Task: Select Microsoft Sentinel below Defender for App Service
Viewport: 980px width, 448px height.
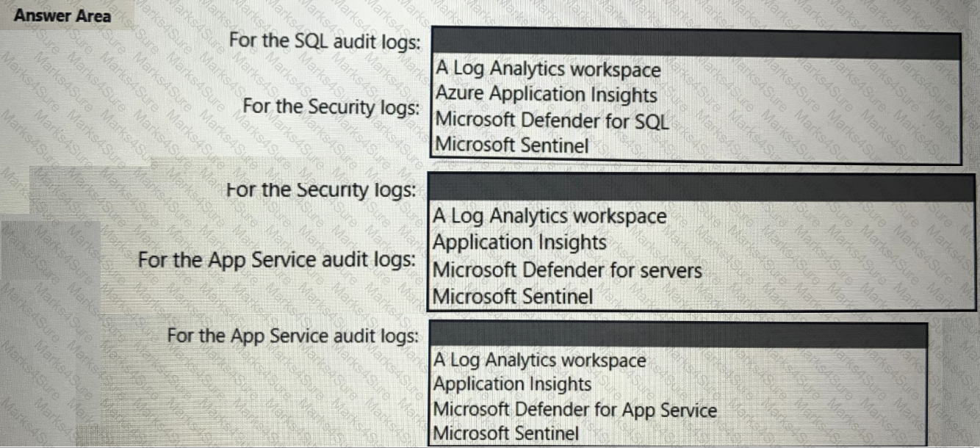Action: point(506,433)
